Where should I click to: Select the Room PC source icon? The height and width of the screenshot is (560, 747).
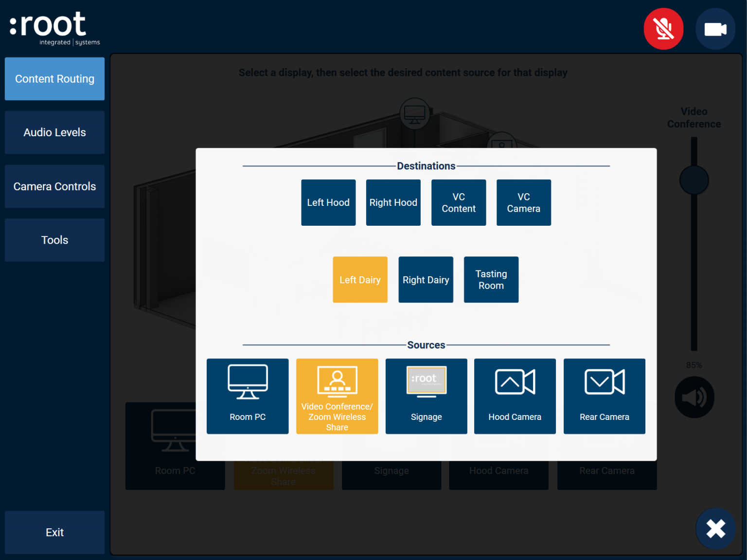[248, 396]
